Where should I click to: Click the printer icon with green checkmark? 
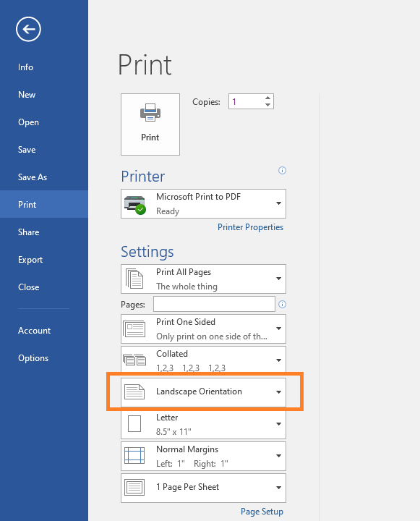pyautogui.click(x=134, y=205)
